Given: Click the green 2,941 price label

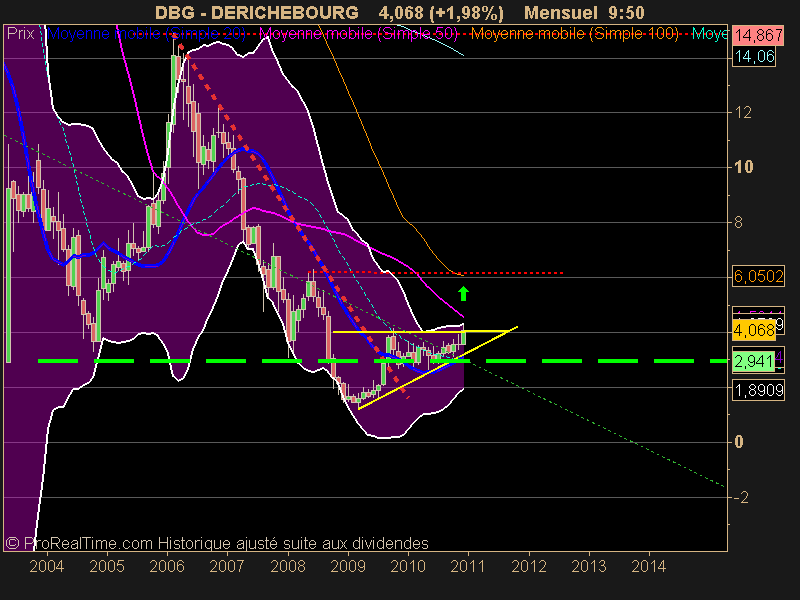Looking at the screenshot, I should click(x=754, y=361).
